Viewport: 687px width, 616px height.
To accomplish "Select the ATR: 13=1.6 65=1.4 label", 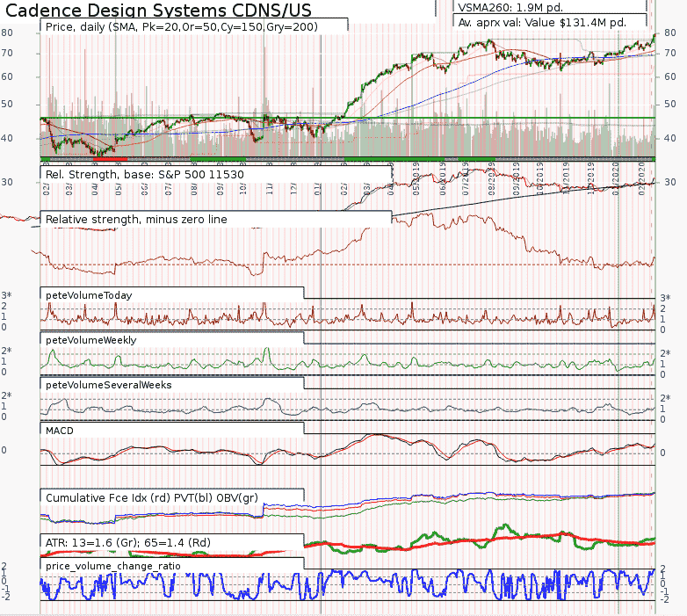I will (128, 542).
